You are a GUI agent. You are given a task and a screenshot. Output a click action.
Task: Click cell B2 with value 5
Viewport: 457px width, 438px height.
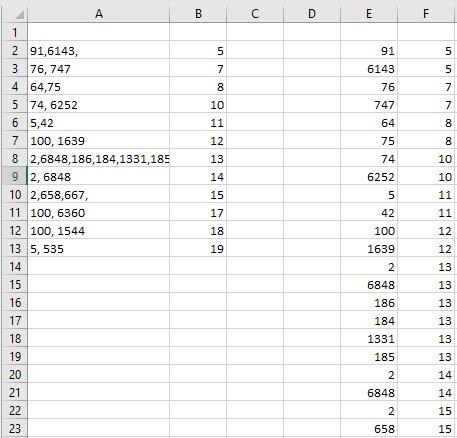coord(198,51)
